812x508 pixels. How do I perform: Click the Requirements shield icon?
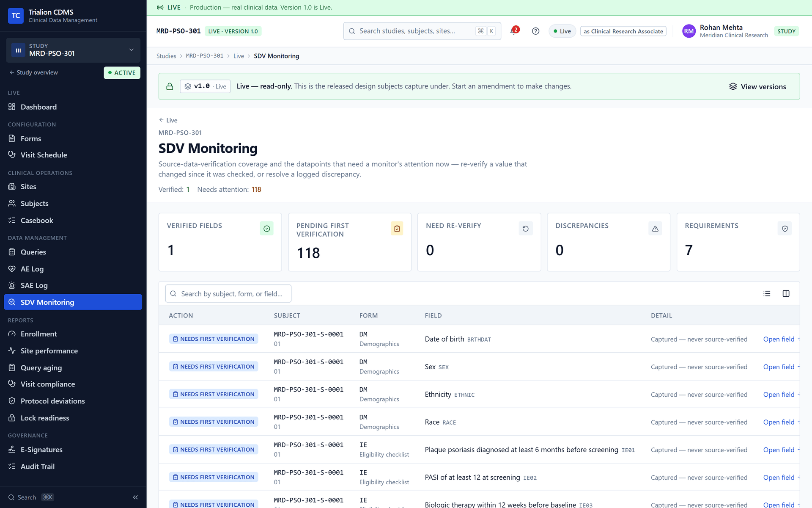coord(785,229)
